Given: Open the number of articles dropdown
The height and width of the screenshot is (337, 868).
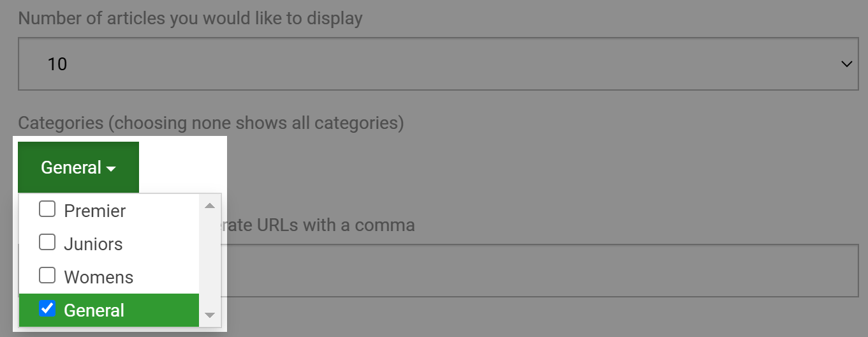Looking at the screenshot, I should [x=438, y=64].
